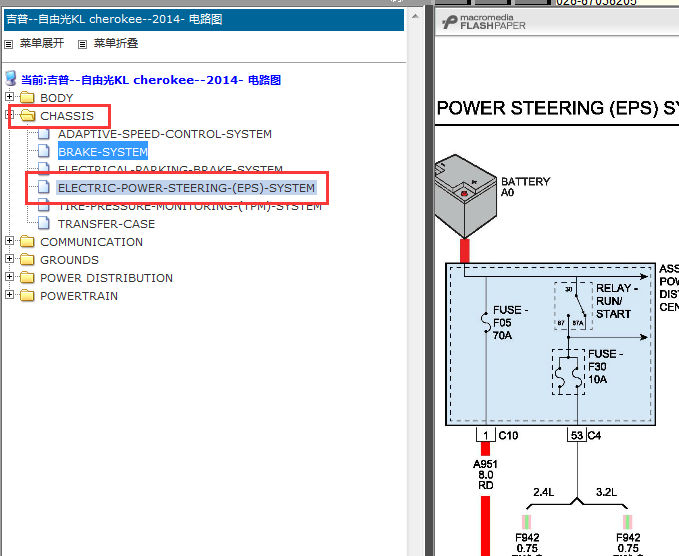
Task: Click the RELAY - RUN/START label
Action: [617, 301]
